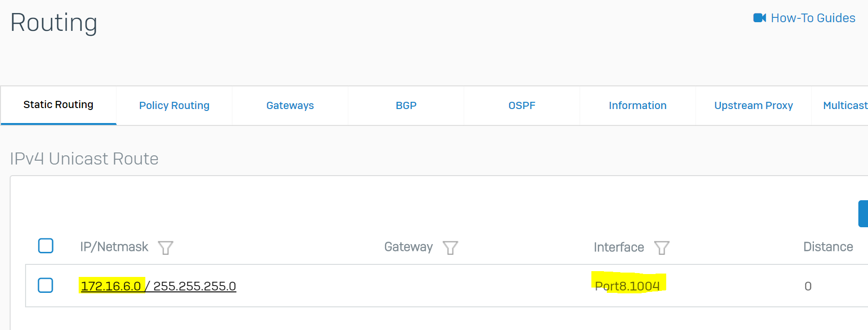Screen dimensions: 868x330
Task: Select the 172.16.6.0 route row checkbox
Action: pos(46,285)
